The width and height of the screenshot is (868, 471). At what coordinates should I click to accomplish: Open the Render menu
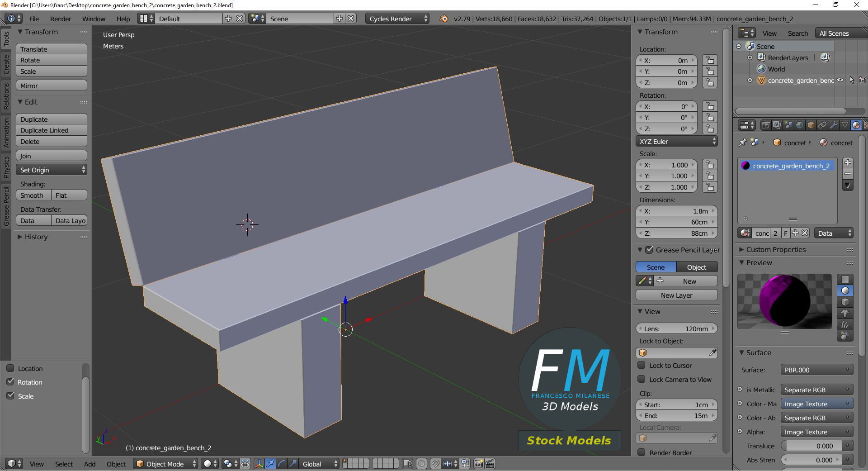tap(61, 19)
